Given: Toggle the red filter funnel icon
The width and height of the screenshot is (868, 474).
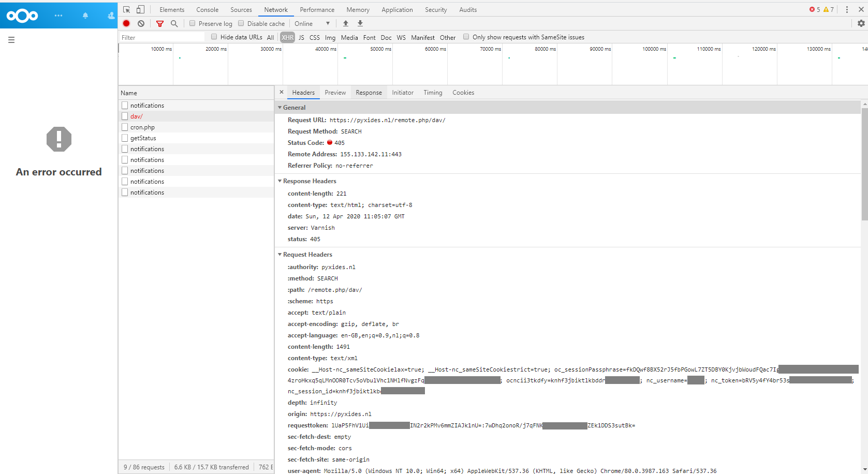Looking at the screenshot, I should point(160,23).
